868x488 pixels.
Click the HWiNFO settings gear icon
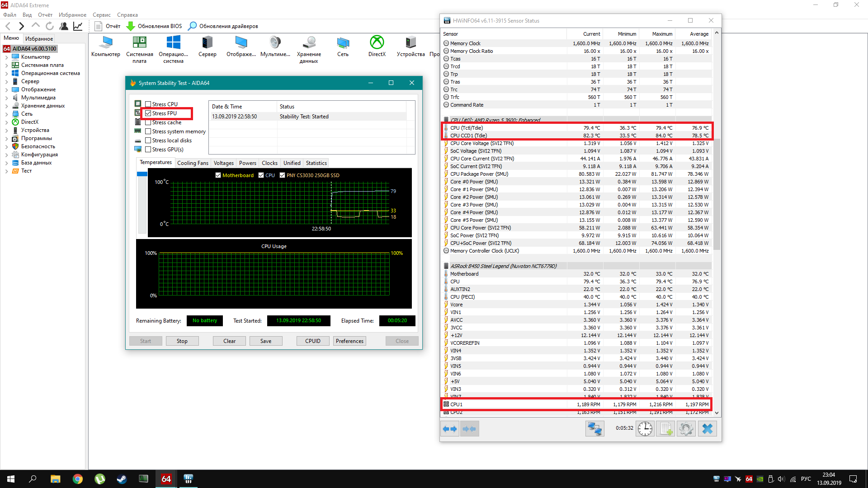coord(686,428)
